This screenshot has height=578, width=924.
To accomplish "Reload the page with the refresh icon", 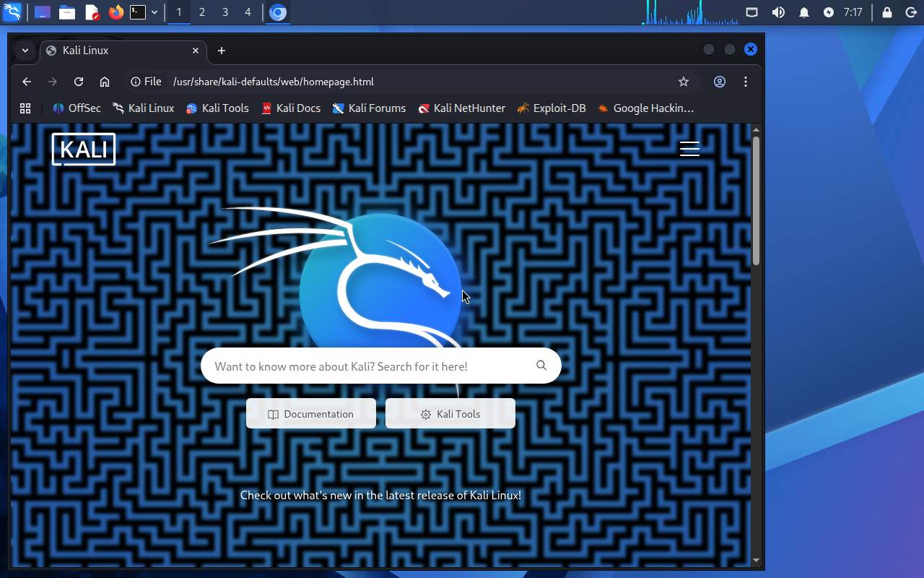I will coord(79,82).
